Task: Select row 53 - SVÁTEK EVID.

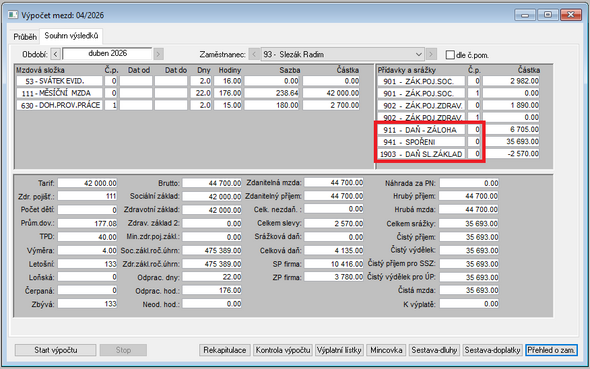Action: [x=59, y=81]
